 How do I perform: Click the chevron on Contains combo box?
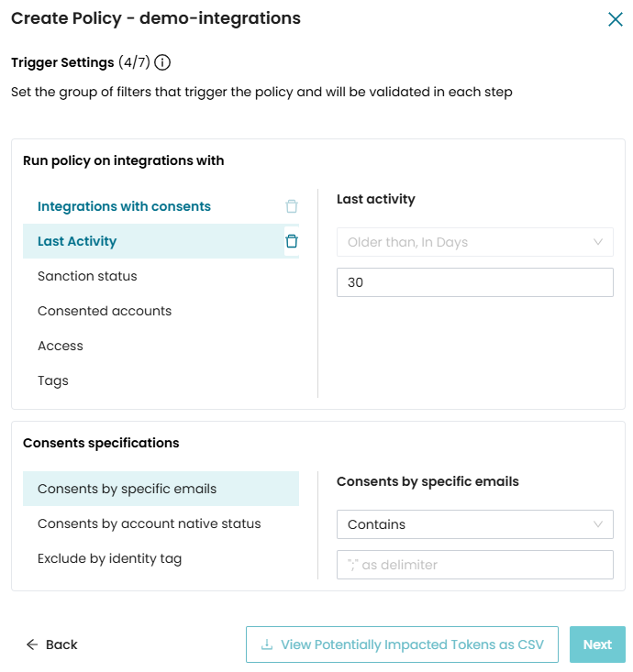(598, 524)
